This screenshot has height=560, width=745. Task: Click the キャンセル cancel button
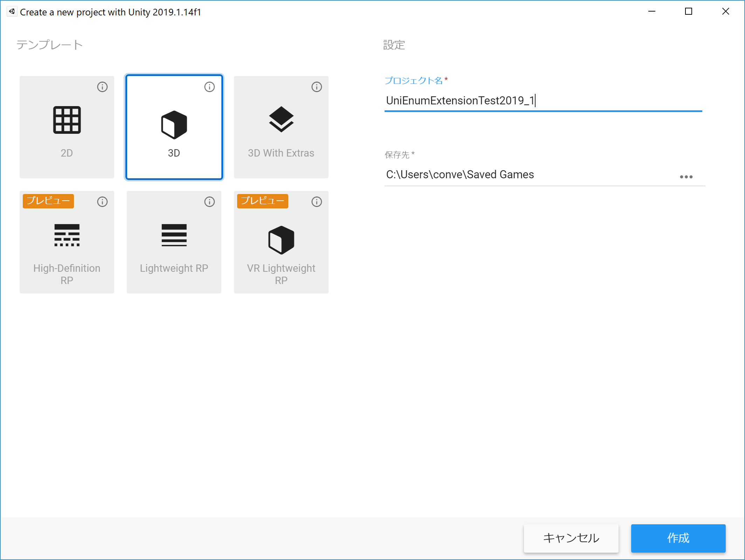pos(571,538)
